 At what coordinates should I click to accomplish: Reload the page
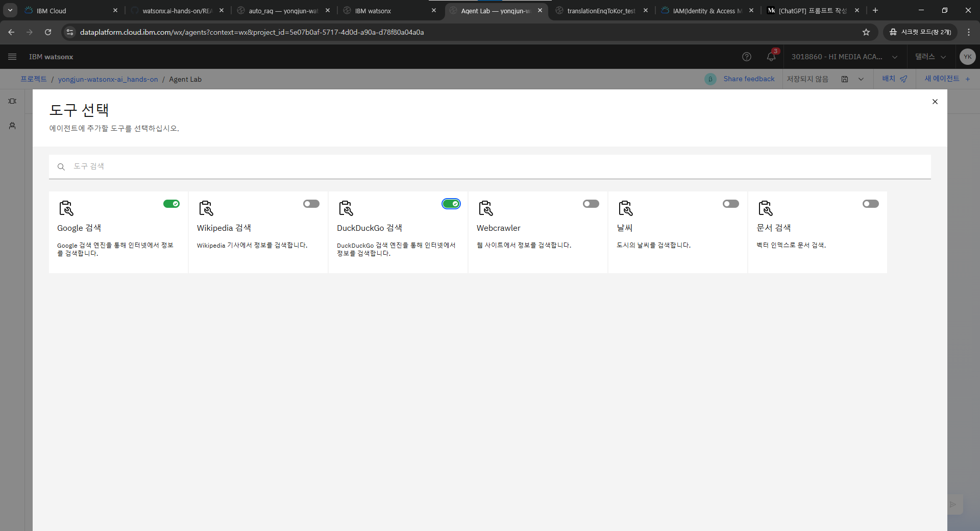coord(48,32)
